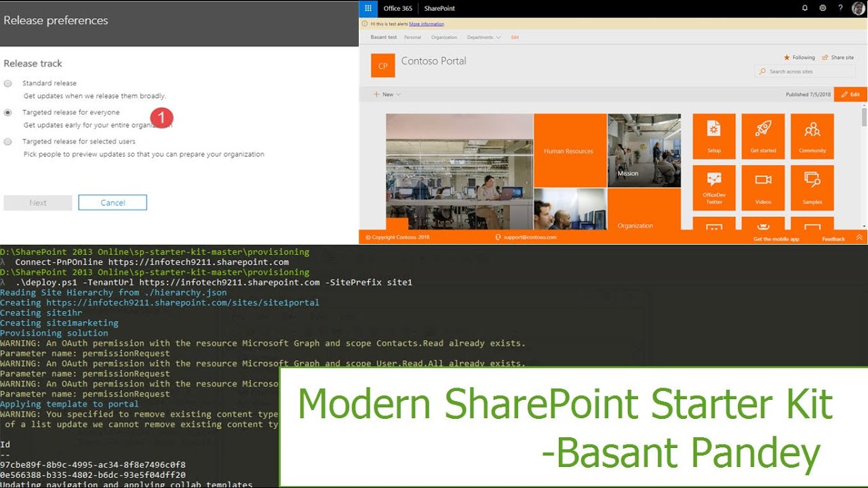Open the Samples tile
868x488 pixels.
[x=812, y=188]
